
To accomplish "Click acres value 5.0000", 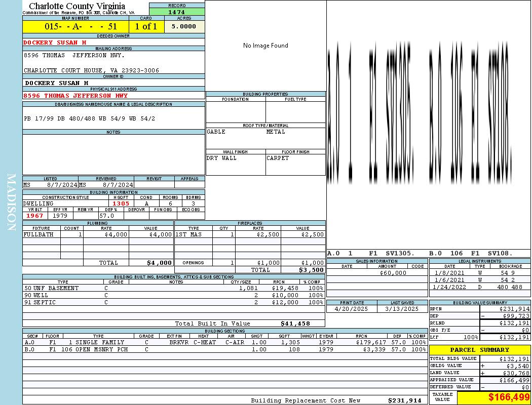I will [184, 26].
